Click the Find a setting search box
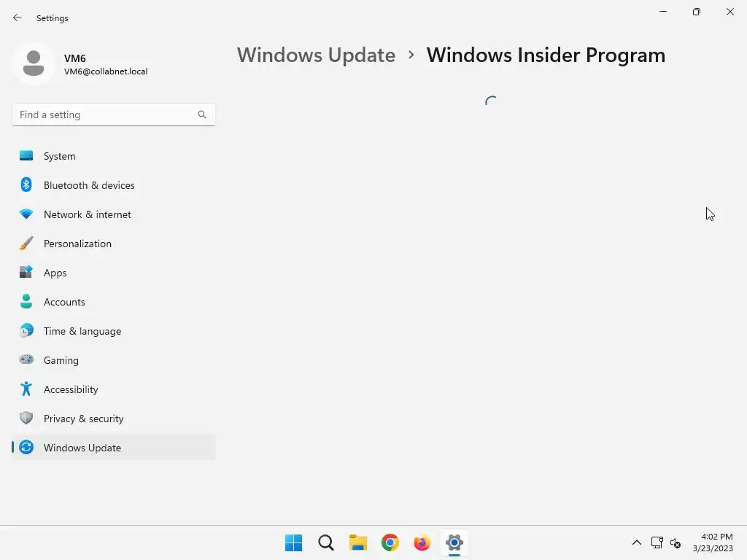The width and height of the screenshot is (747, 560). pos(113,114)
